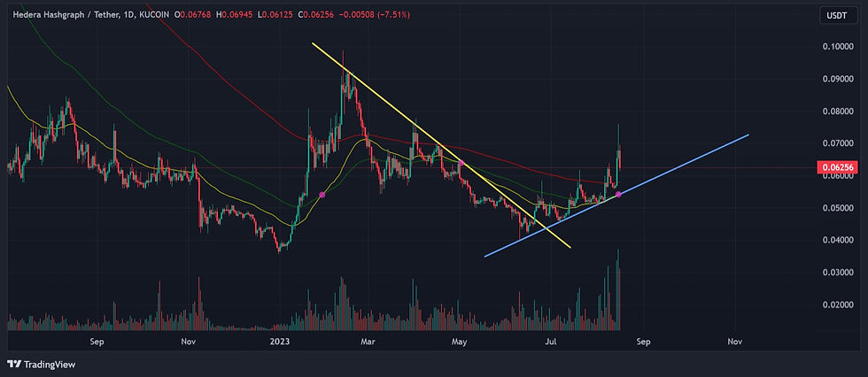
Task: Click the 0.07000 price axis label
Action: click(836, 143)
